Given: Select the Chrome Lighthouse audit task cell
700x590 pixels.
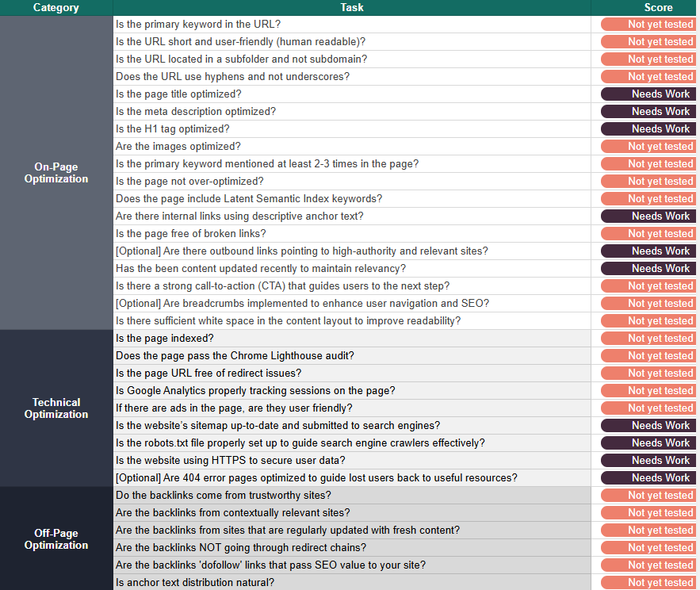Looking at the screenshot, I should (352, 356).
